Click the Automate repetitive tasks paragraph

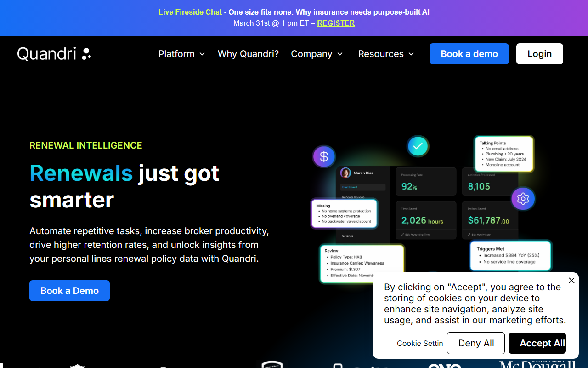(x=149, y=245)
